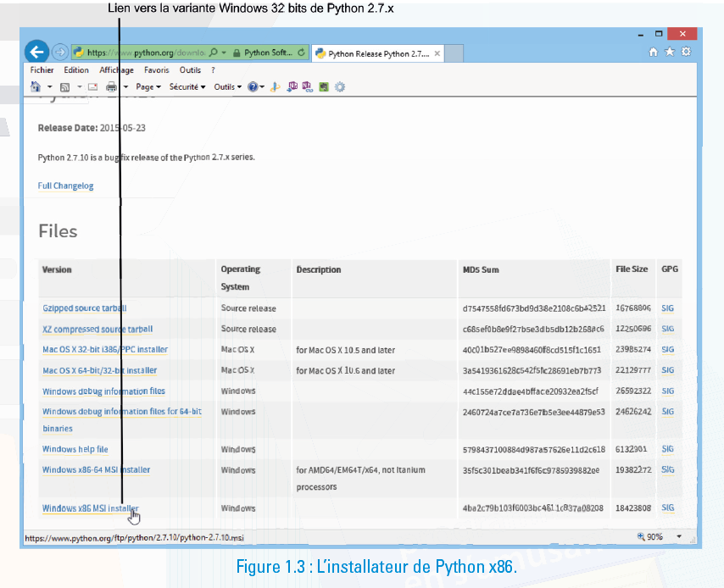Open SIG link for Windows x86-64 MSI row
Viewport: 724px width, 588px height.
668,469
